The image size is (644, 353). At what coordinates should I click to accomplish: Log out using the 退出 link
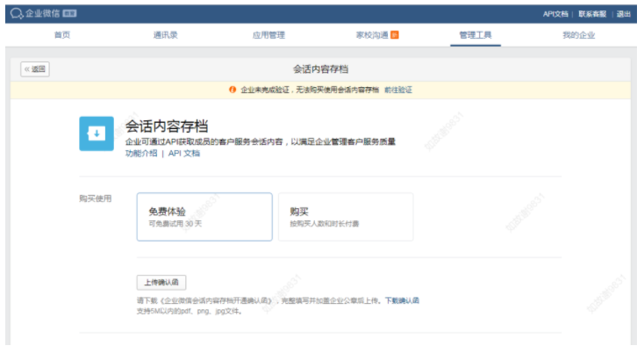(x=623, y=13)
